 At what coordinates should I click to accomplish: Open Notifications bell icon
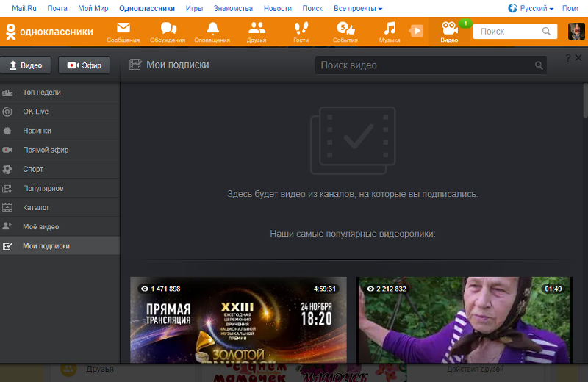coord(212,29)
